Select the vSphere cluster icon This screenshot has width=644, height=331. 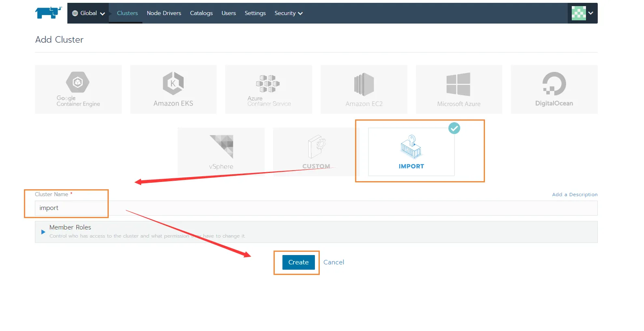pos(221,147)
